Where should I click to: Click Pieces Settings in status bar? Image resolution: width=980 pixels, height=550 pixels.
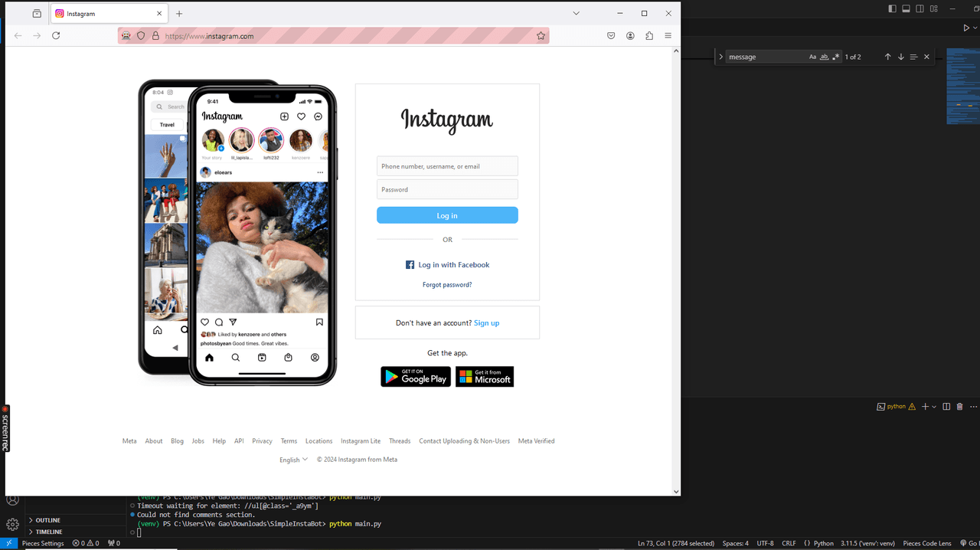pos(43,543)
